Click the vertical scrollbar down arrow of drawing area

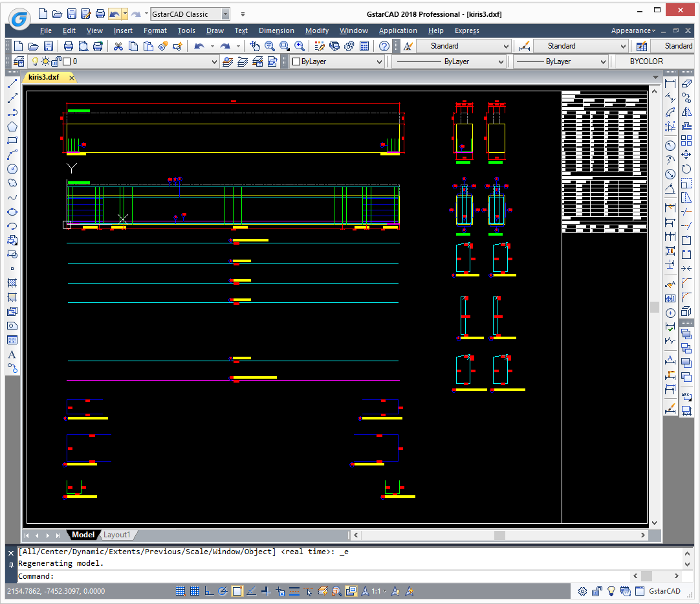coord(655,522)
